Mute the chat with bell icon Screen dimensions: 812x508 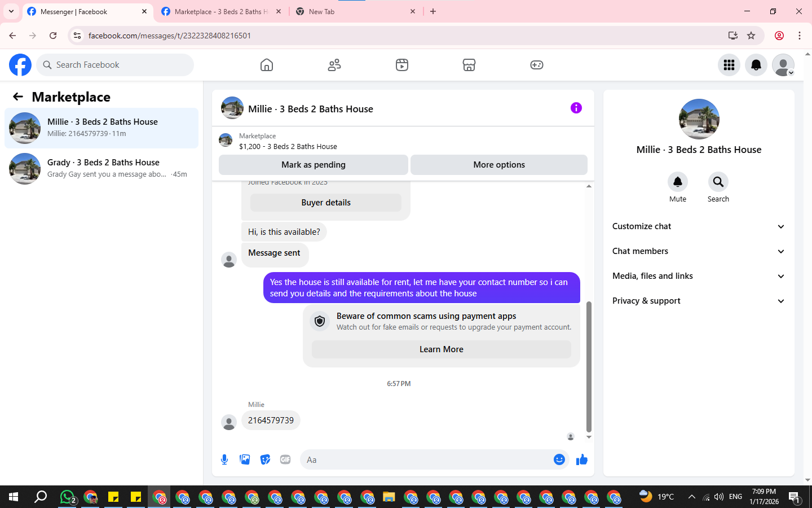pyautogui.click(x=678, y=182)
